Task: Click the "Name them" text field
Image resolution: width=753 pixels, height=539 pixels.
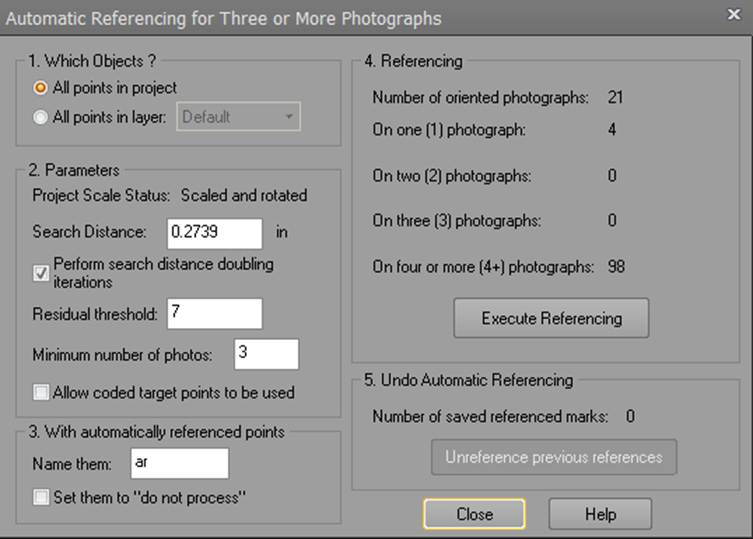Action: (179, 462)
